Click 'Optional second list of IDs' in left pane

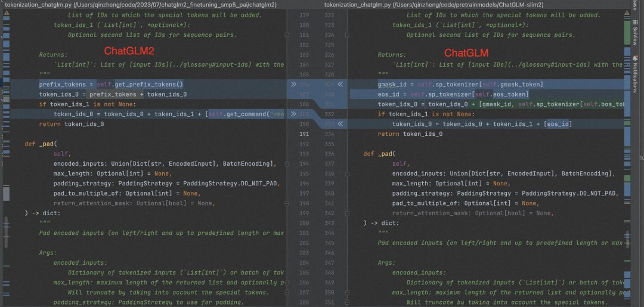[x=153, y=35]
